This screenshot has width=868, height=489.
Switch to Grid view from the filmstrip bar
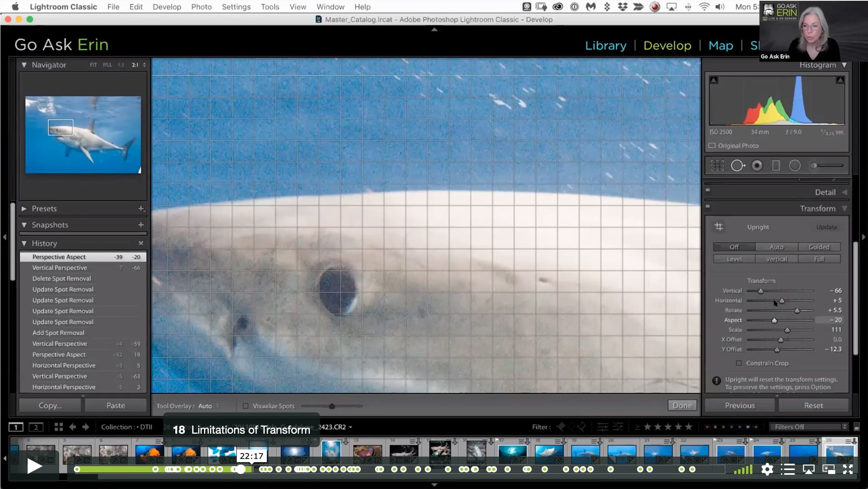59,427
